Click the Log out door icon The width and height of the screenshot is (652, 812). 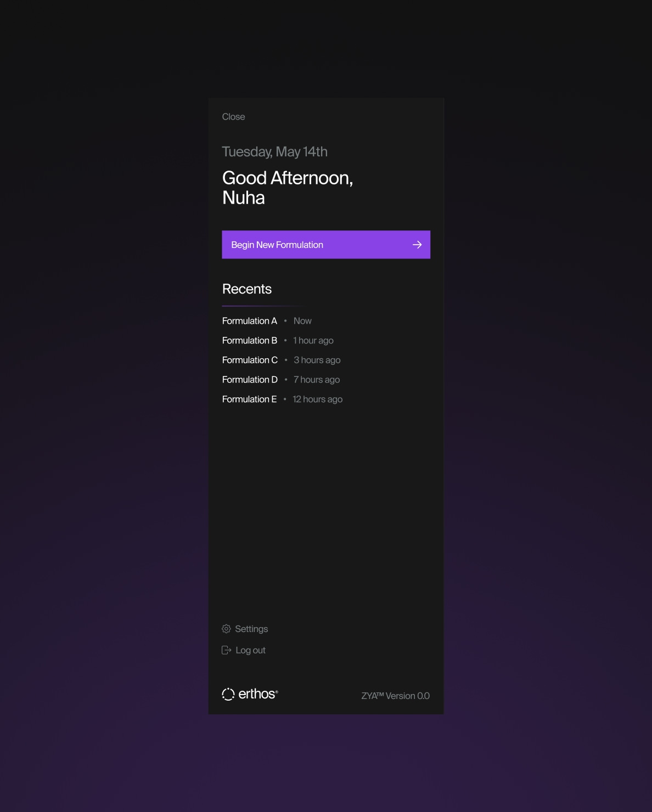(x=226, y=650)
